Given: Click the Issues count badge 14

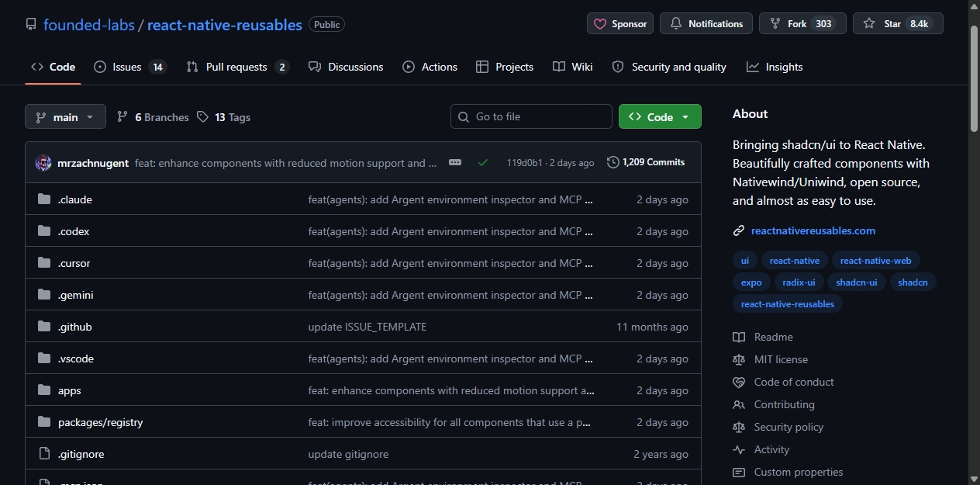Looking at the screenshot, I should (157, 67).
